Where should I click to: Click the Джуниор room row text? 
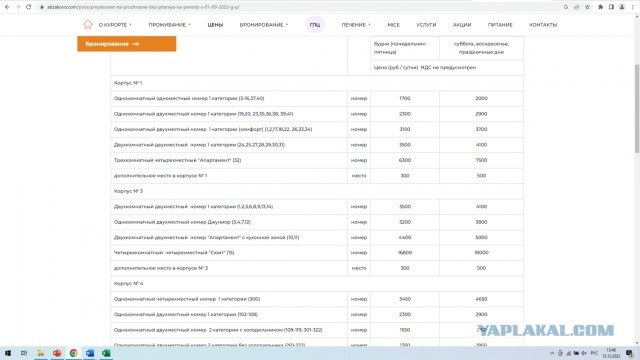(182, 222)
